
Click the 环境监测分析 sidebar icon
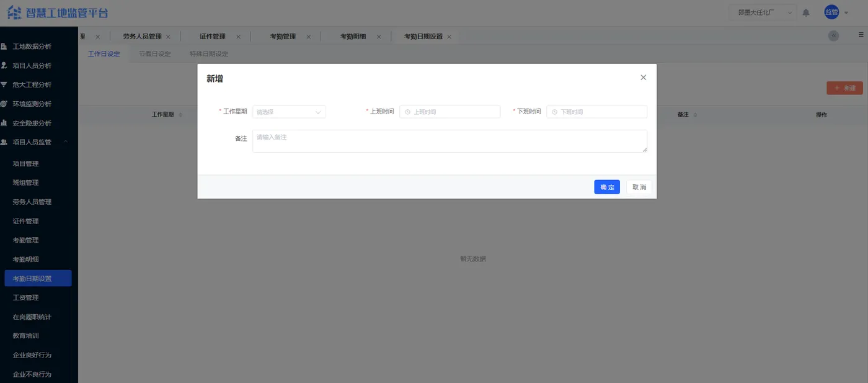click(4, 104)
